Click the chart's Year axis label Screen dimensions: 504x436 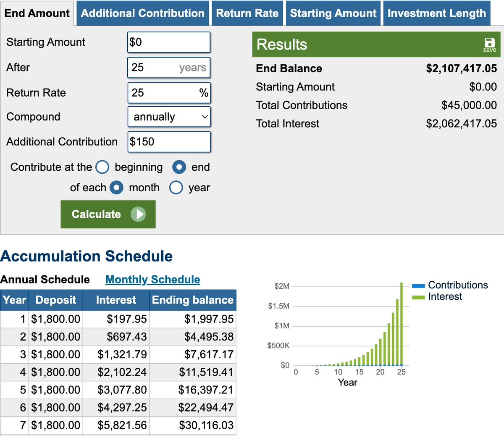pyautogui.click(x=347, y=383)
